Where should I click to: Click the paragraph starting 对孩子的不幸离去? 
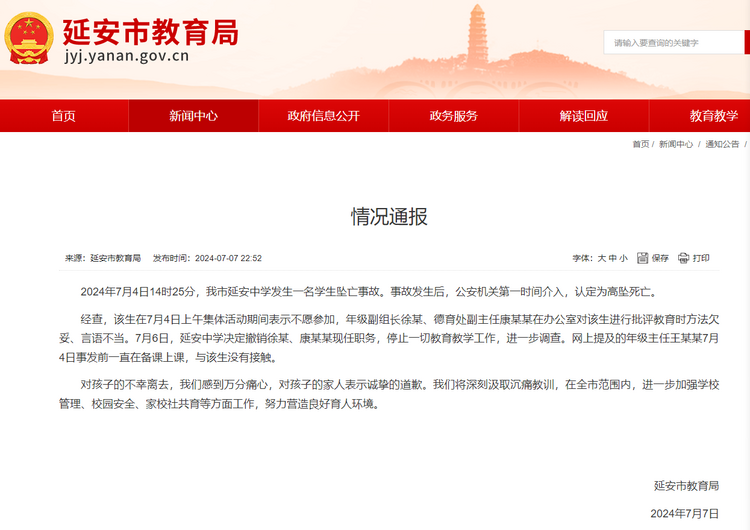click(x=389, y=395)
